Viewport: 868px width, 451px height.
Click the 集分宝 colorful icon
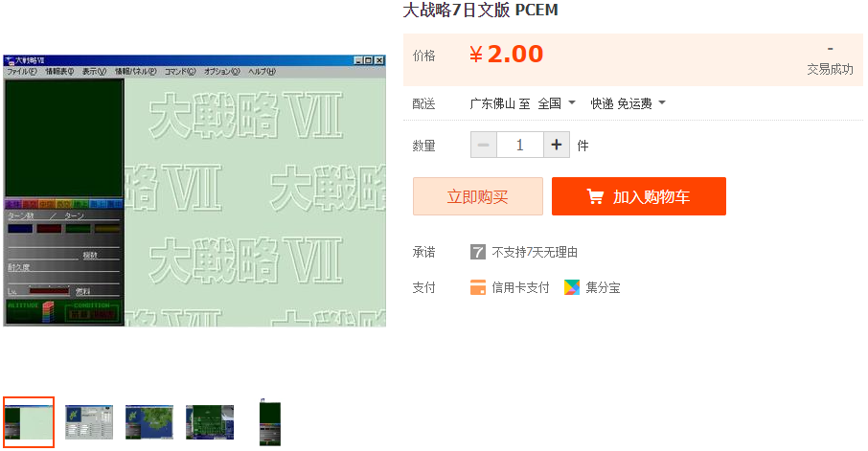[x=571, y=287]
